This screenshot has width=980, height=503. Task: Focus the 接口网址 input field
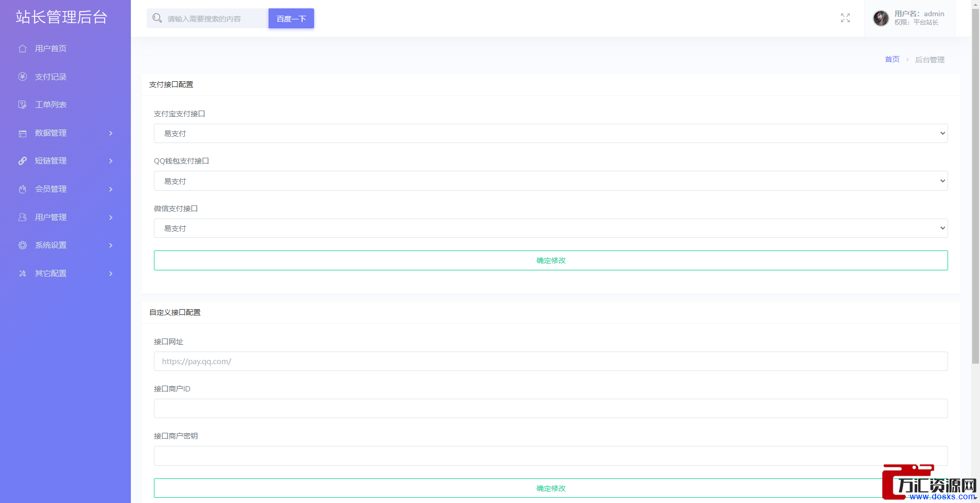tap(550, 362)
